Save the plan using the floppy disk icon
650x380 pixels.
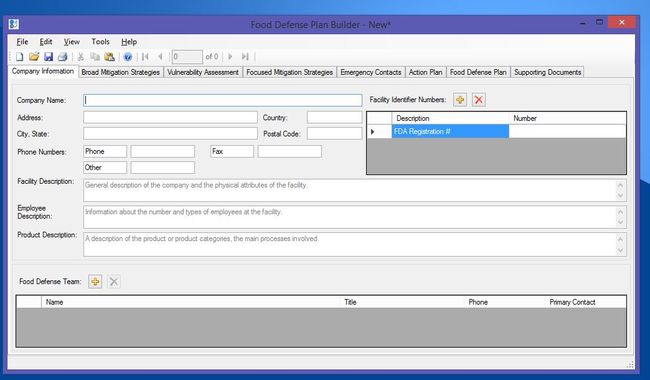(49, 57)
